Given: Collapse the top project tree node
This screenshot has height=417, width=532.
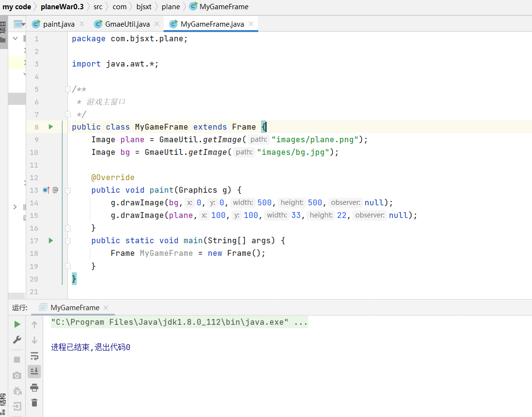Looking at the screenshot, I should click(x=15, y=38).
